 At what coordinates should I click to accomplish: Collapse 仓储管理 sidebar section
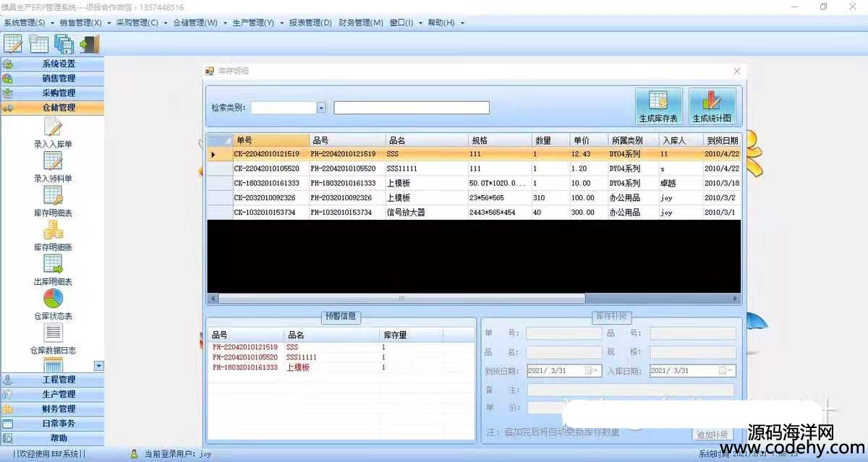52,107
